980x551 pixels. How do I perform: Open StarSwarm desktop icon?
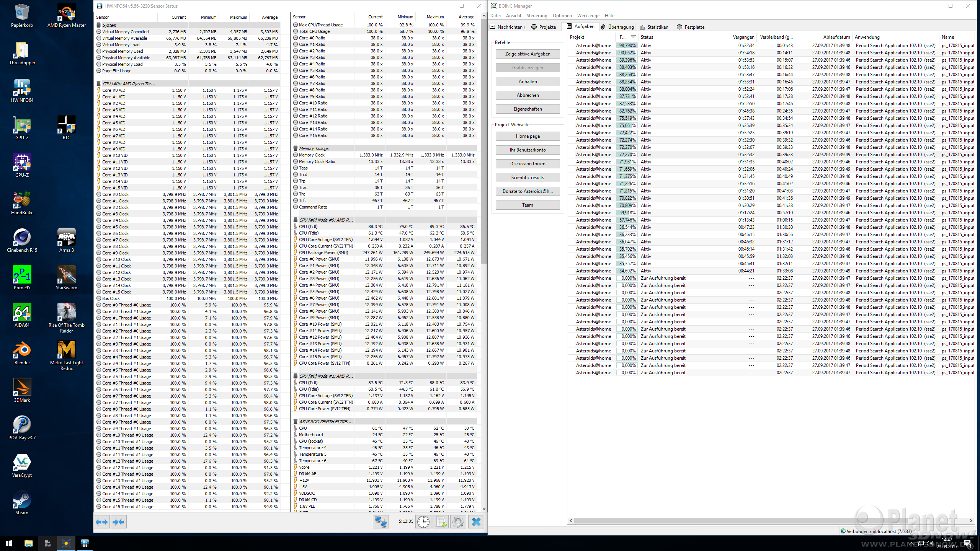point(67,279)
